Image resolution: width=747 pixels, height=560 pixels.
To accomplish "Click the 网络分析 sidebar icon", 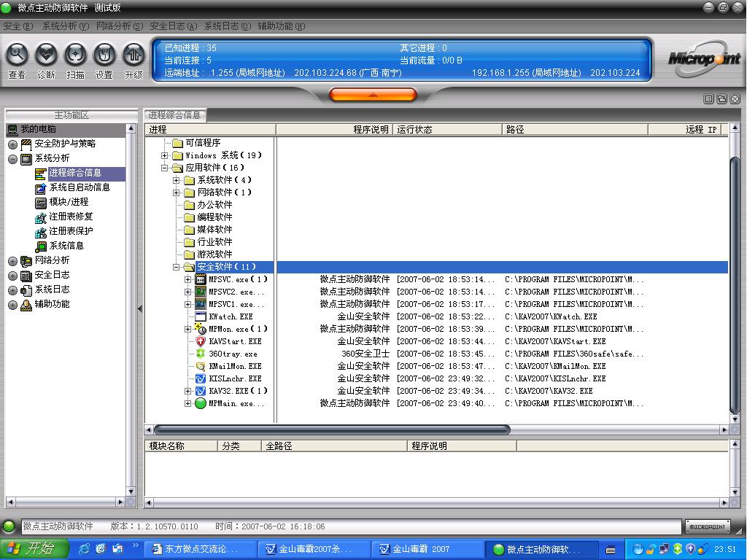I will (x=26, y=261).
